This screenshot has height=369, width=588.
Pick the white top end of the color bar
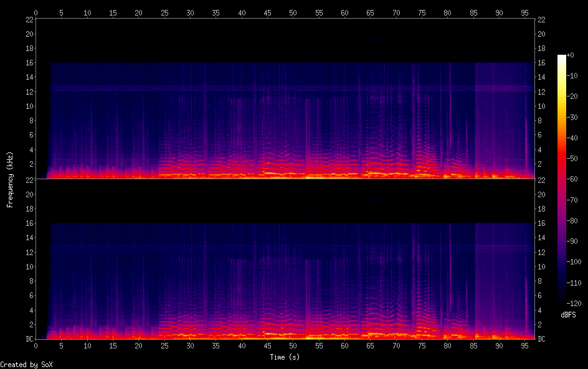562,57
